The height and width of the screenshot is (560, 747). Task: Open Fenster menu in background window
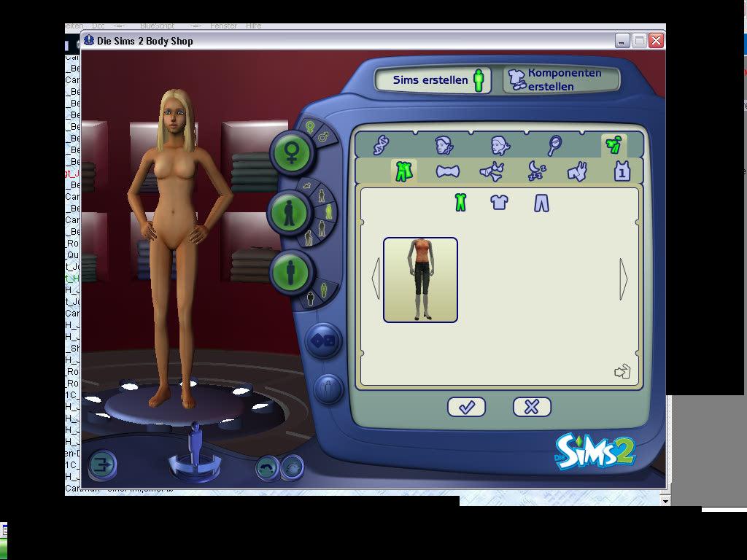tap(223, 26)
